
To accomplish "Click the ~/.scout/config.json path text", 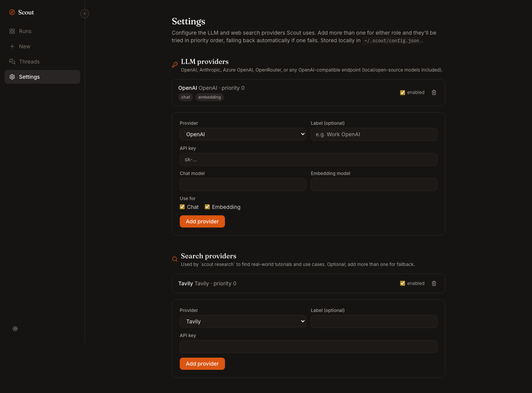I will [392, 41].
